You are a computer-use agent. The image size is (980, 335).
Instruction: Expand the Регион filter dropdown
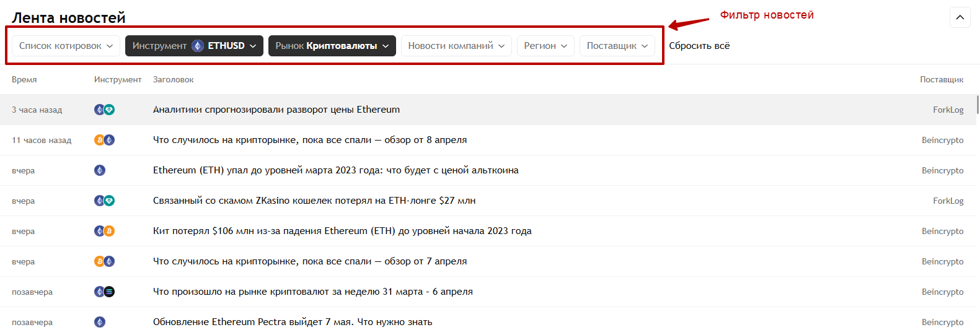(x=545, y=46)
